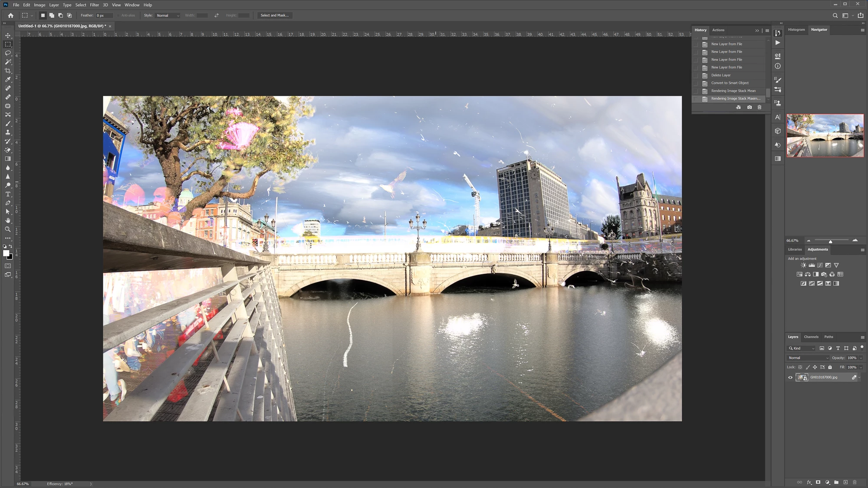Select the Move tool

point(8,36)
